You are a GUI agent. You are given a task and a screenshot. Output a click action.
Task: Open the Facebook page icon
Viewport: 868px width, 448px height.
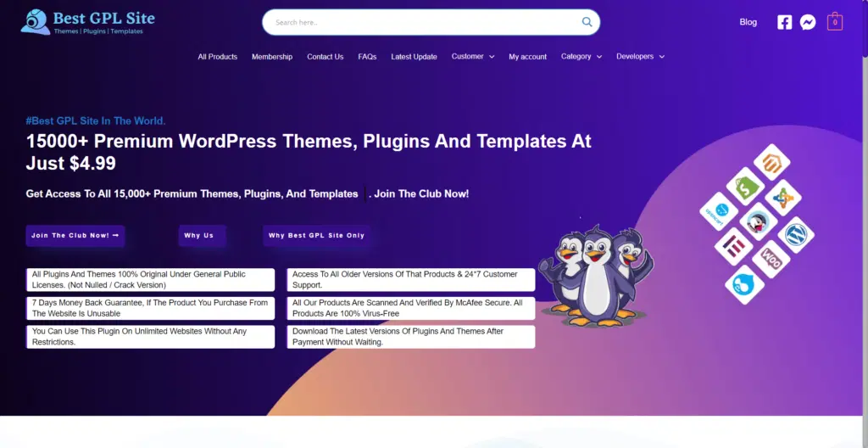click(x=784, y=22)
